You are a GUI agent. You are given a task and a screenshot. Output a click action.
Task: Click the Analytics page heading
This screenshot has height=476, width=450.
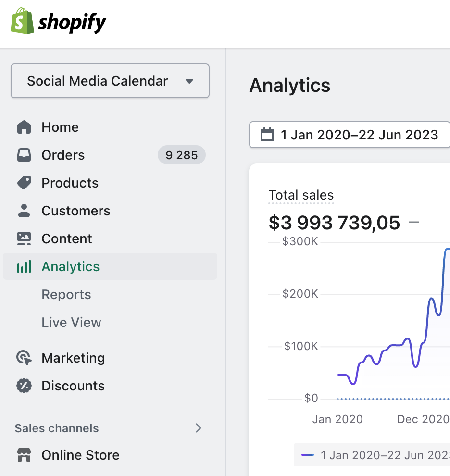290,85
